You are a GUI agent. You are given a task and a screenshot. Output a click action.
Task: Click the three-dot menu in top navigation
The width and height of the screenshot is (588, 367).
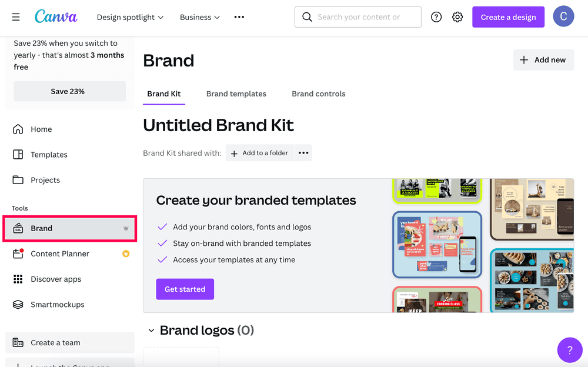[x=239, y=17]
